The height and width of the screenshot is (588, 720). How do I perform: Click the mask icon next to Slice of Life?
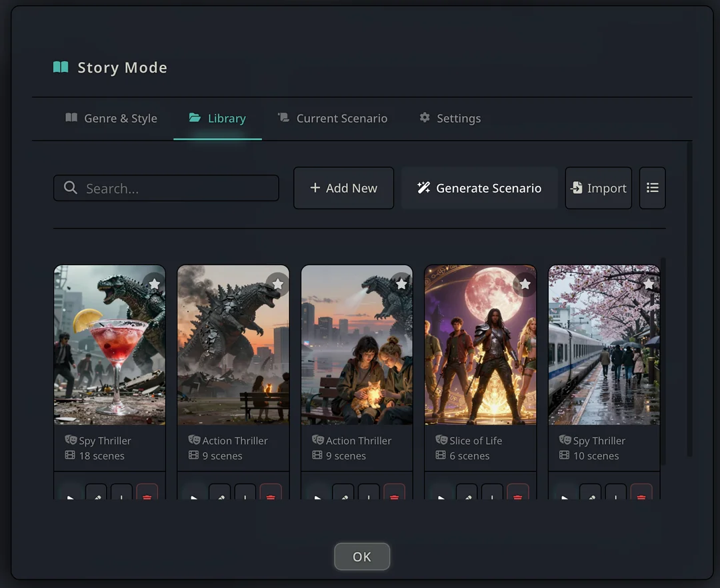(x=441, y=440)
